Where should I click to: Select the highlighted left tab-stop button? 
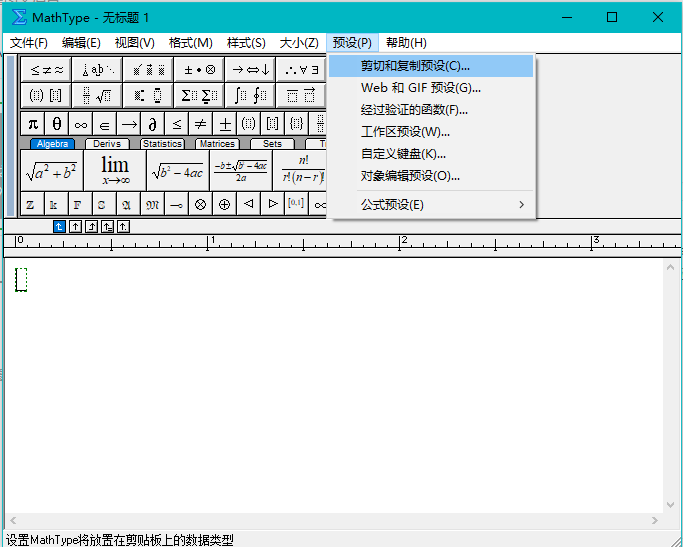[x=59, y=226]
